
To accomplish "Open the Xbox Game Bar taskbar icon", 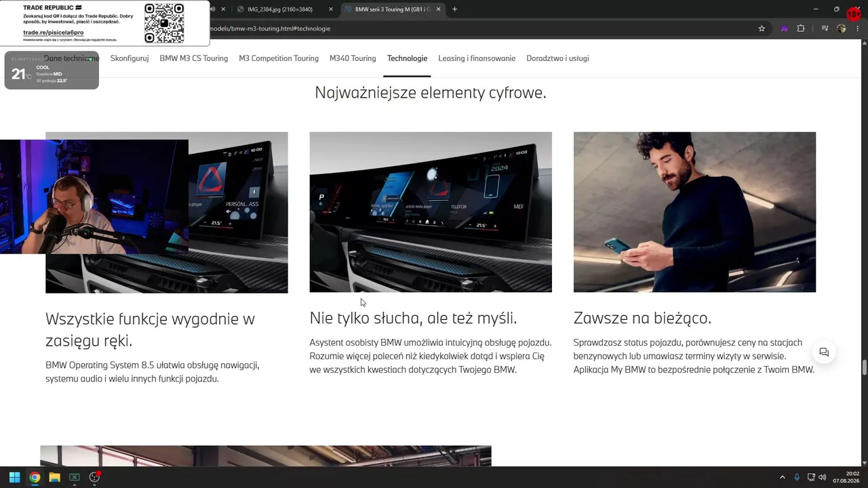I will click(75, 477).
